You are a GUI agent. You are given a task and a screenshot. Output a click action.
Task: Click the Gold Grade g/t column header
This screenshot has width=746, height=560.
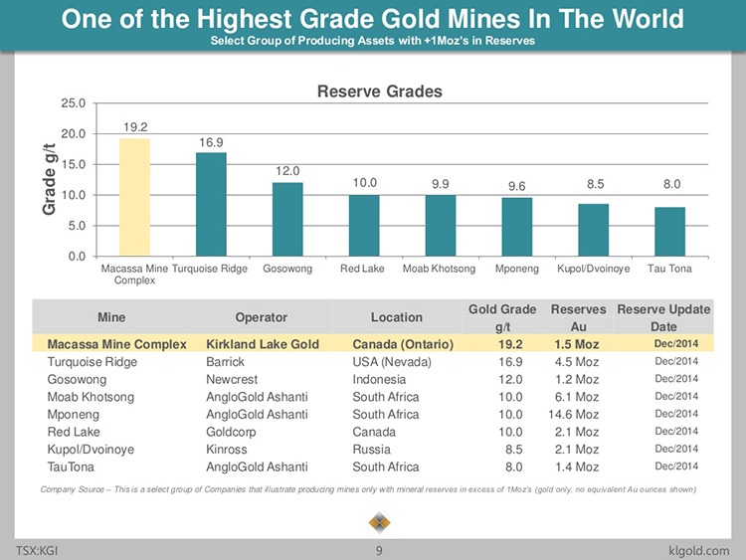tap(502, 318)
